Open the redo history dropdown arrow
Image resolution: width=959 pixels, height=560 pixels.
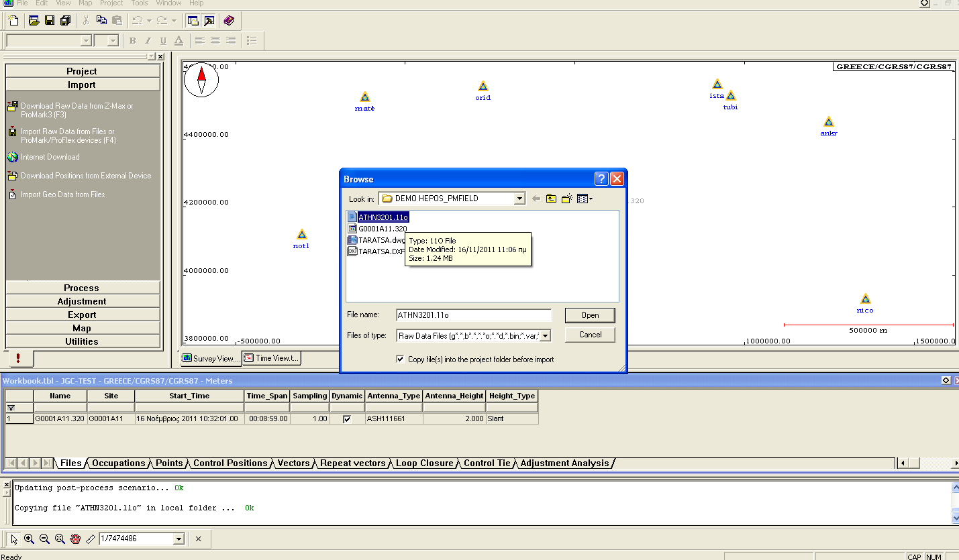[x=174, y=21]
